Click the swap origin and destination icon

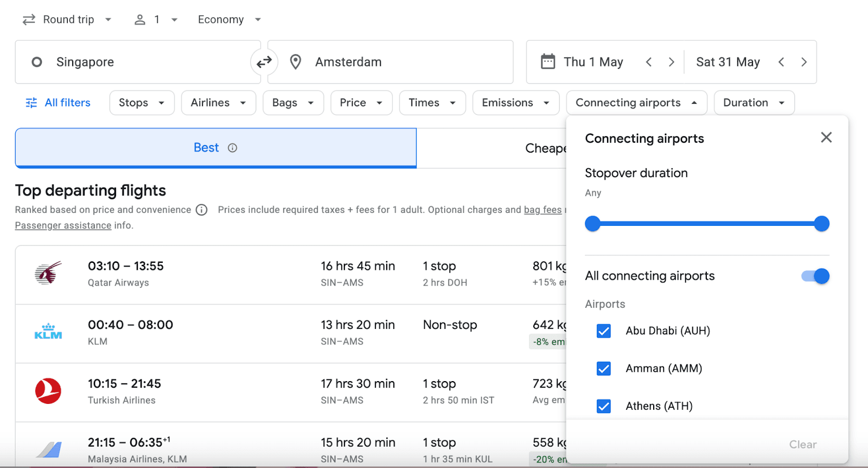264,62
